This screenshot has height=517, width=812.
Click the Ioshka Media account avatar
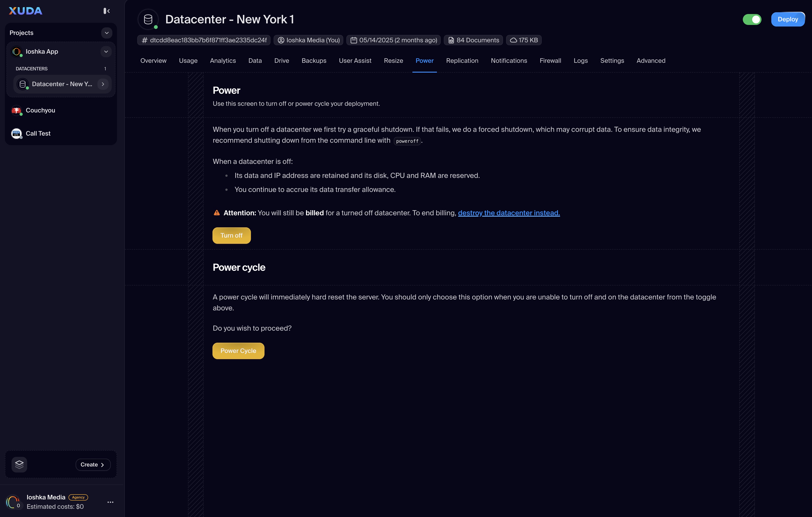(x=13, y=502)
